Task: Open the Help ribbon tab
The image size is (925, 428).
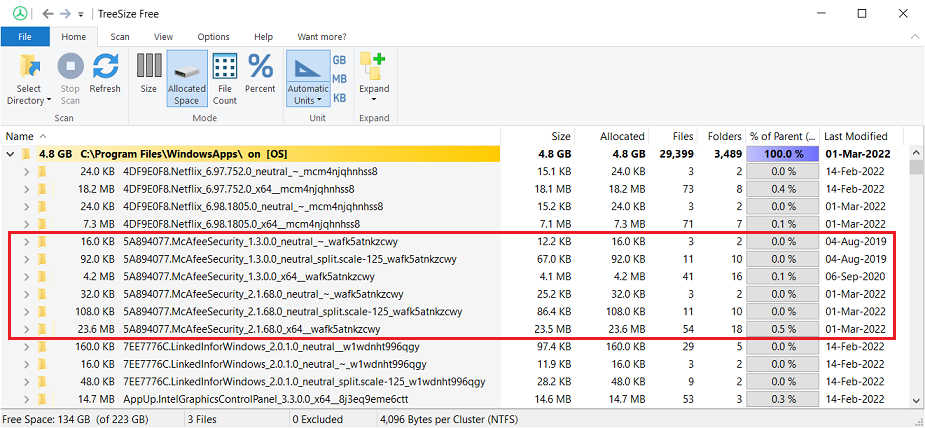Action: [x=263, y=37]
